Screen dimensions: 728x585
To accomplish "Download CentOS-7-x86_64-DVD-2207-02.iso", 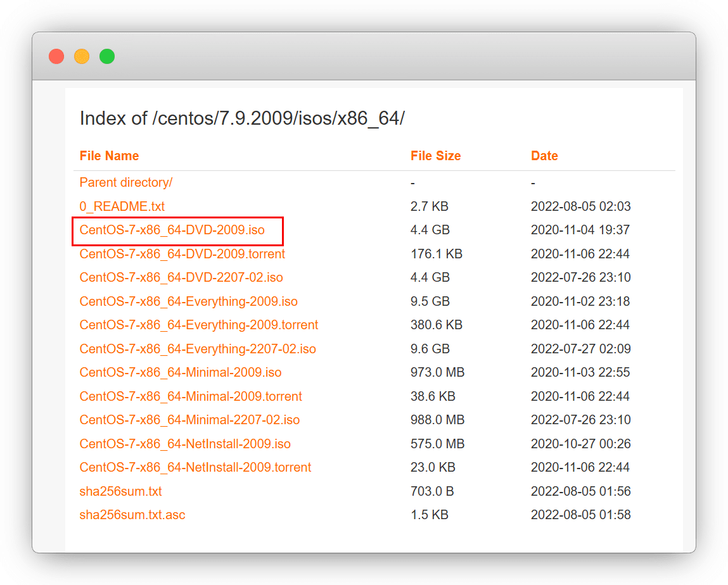I will pos(181,277).
